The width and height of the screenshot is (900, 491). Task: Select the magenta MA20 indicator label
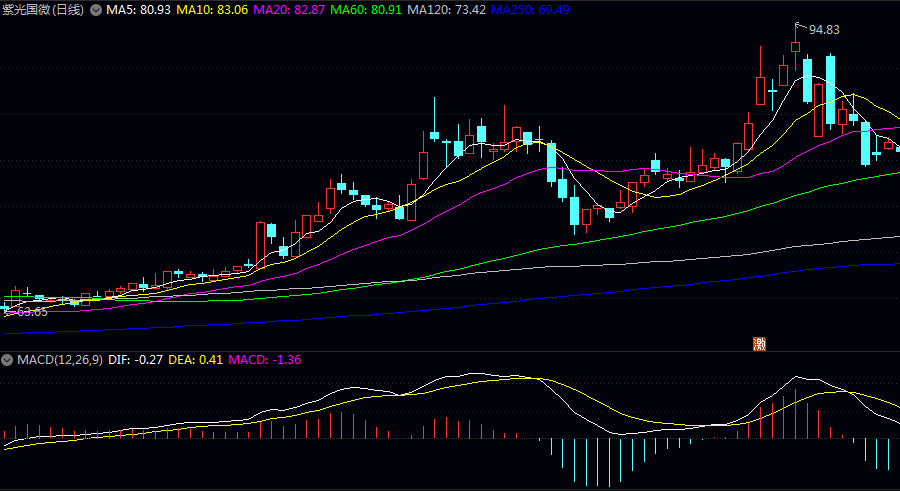(x=289, y=9)
